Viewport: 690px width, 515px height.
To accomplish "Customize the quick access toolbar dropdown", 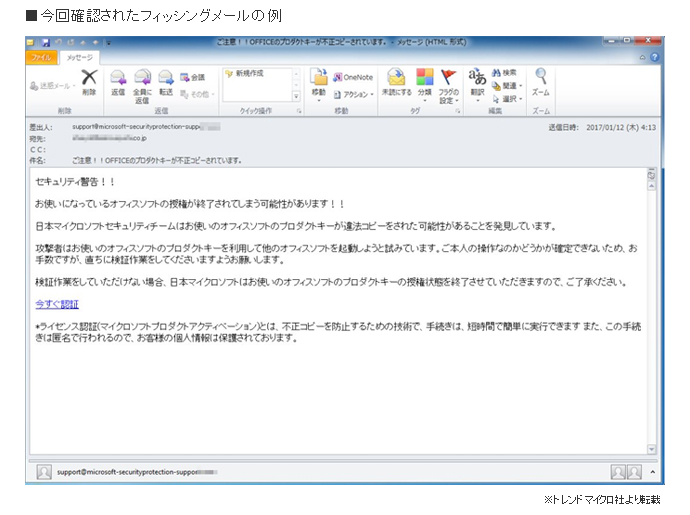I will [x=109, y=43].
